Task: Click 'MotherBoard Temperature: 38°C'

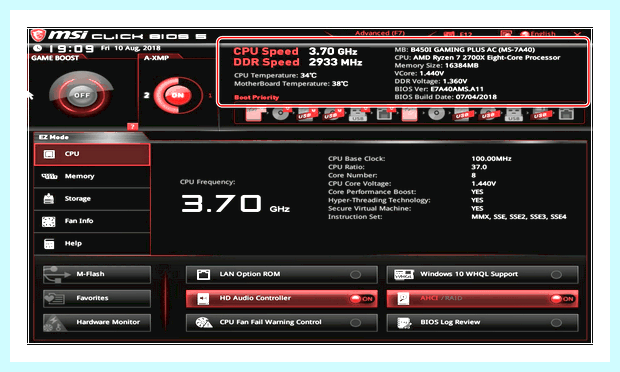Action: (291, 83)
